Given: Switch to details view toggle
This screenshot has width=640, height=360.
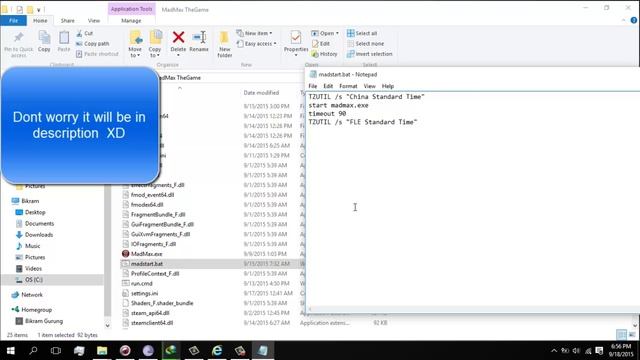Looking at the screenshot, I should coord(621,335).
